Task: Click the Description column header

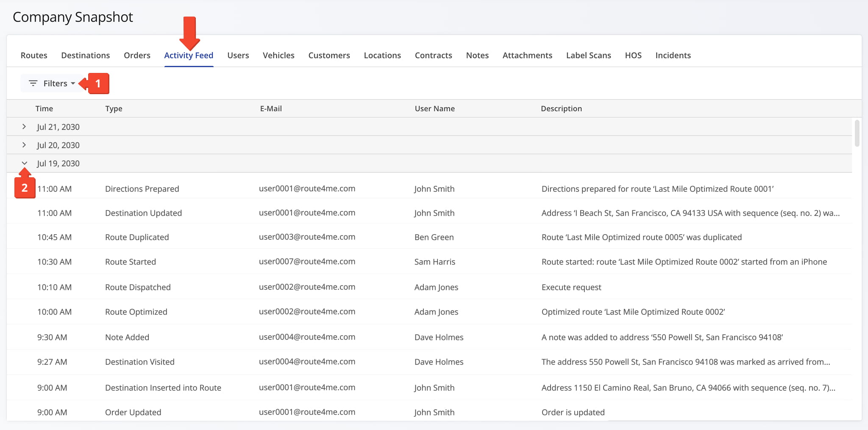Action: (561, 109)
